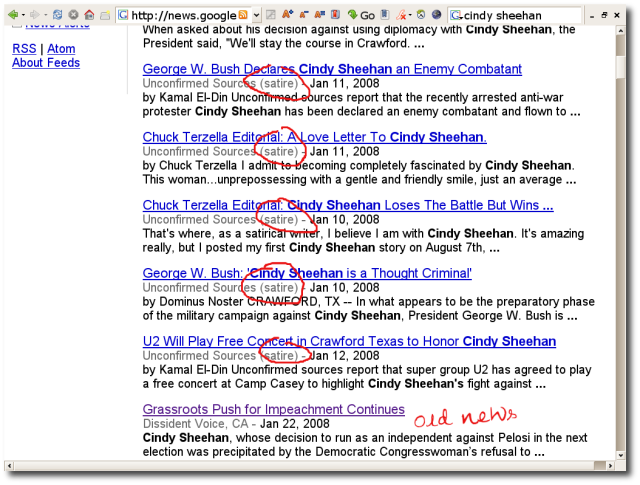Open the dropdown beside the red script icon
640x485 pixels.
(x=410, y=16)
